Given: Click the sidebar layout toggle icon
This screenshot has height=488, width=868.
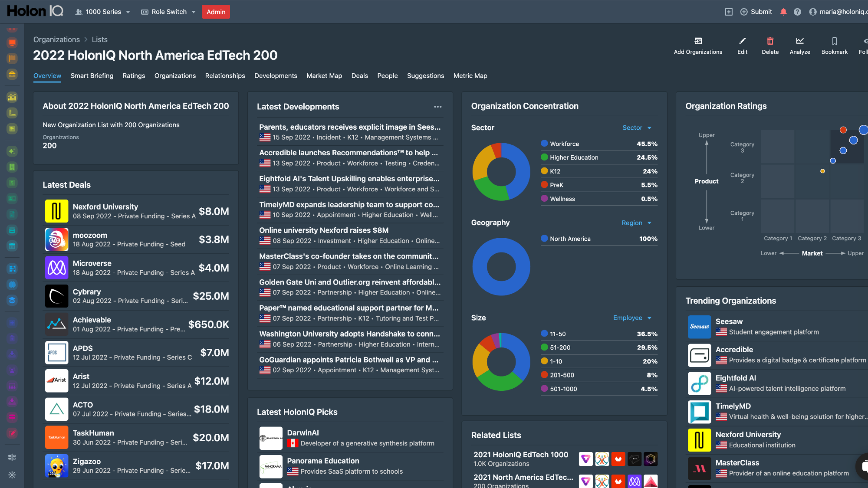Looking at the screenshot, I should coord(12,457).
